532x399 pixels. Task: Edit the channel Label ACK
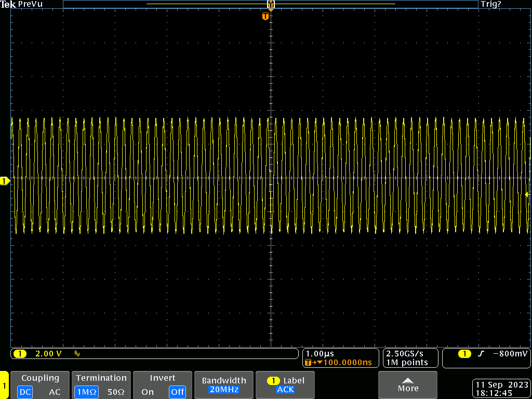[x=285, y=385]
